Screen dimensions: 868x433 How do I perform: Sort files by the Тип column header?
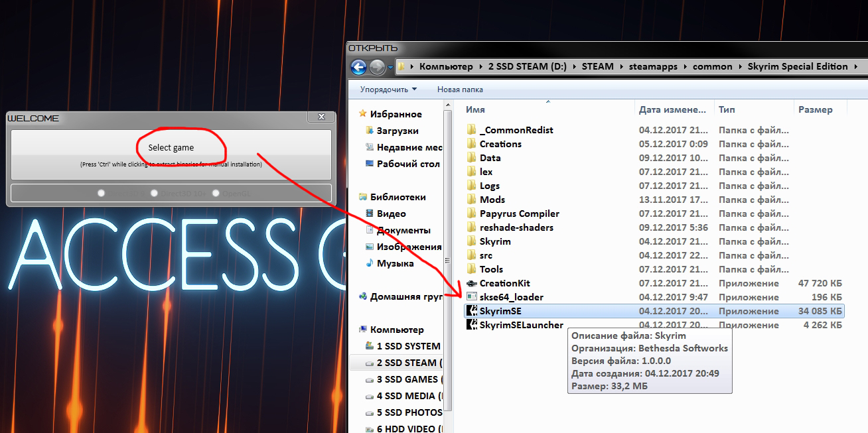pos(754,109)
